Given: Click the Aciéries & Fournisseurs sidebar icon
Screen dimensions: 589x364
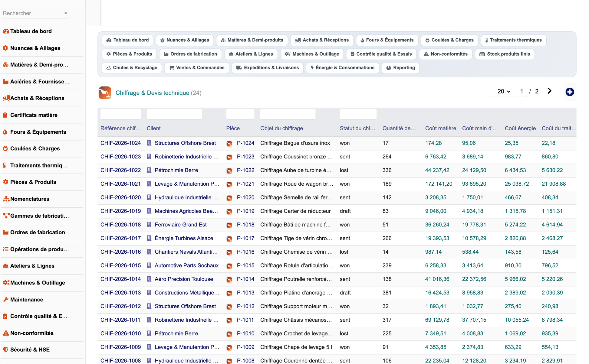Looking at the screenshot, I should pos(6,82).
